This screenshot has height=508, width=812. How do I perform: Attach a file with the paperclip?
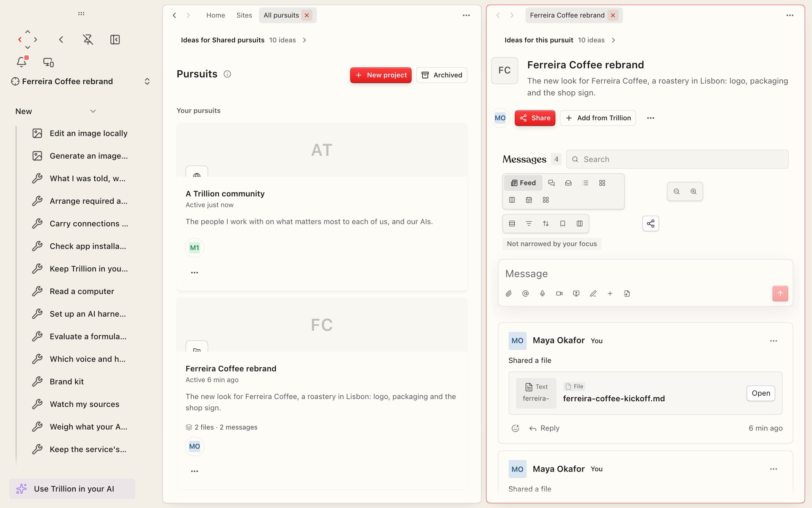click(x=508, y=293)
